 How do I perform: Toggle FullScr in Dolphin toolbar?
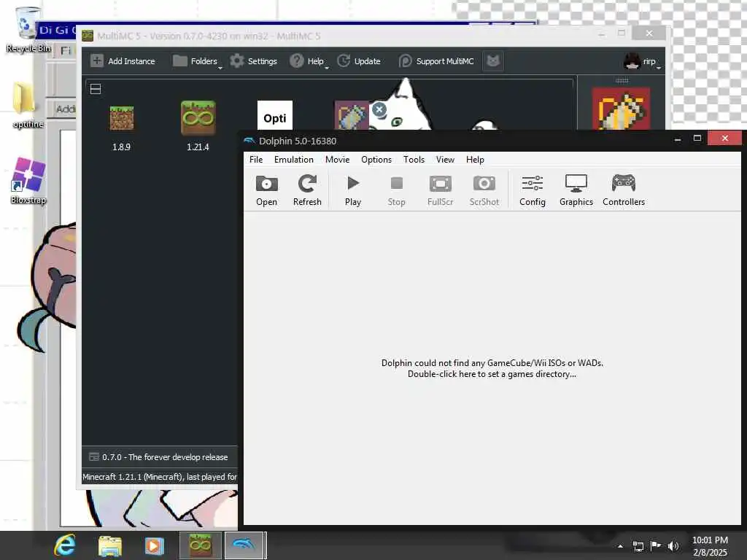(x=440, y=190)
